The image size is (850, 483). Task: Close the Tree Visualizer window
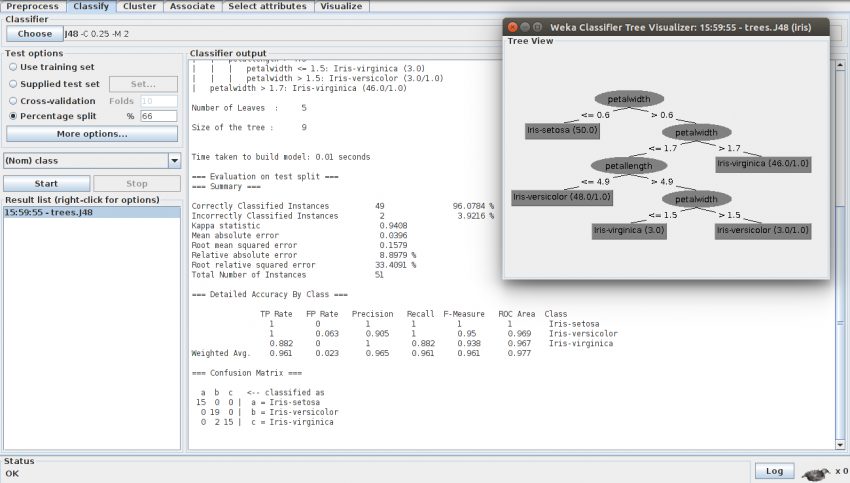coord(512,27)
